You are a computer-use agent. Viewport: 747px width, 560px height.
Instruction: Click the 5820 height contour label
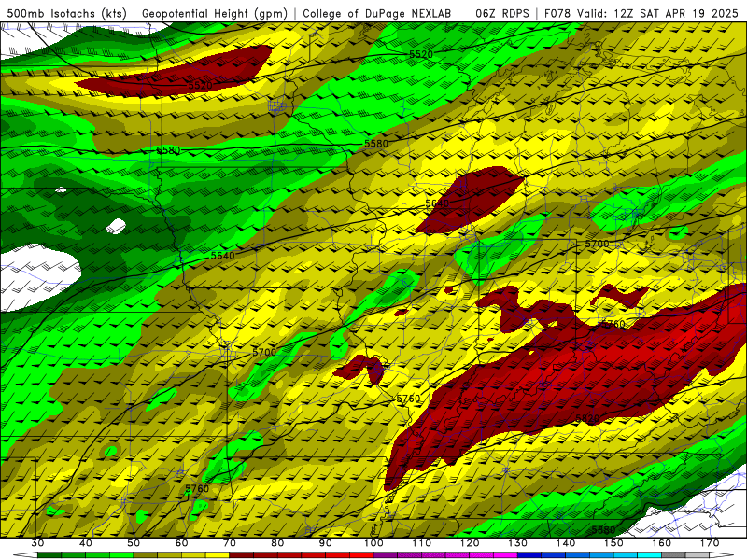click(587, 418)
